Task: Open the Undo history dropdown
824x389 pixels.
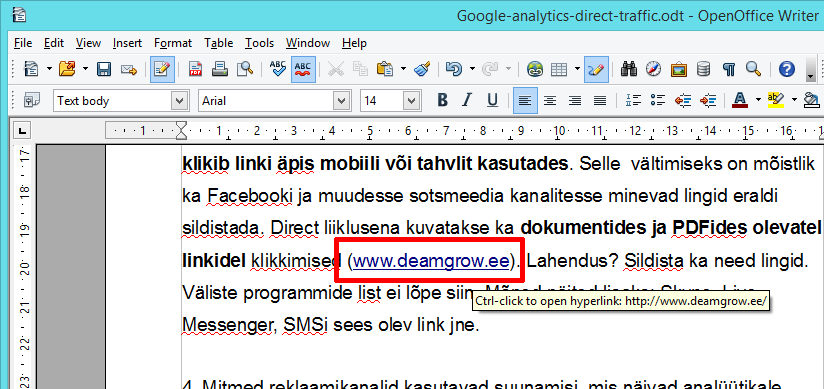Action: pyautogui.click(x=471, y=69)
